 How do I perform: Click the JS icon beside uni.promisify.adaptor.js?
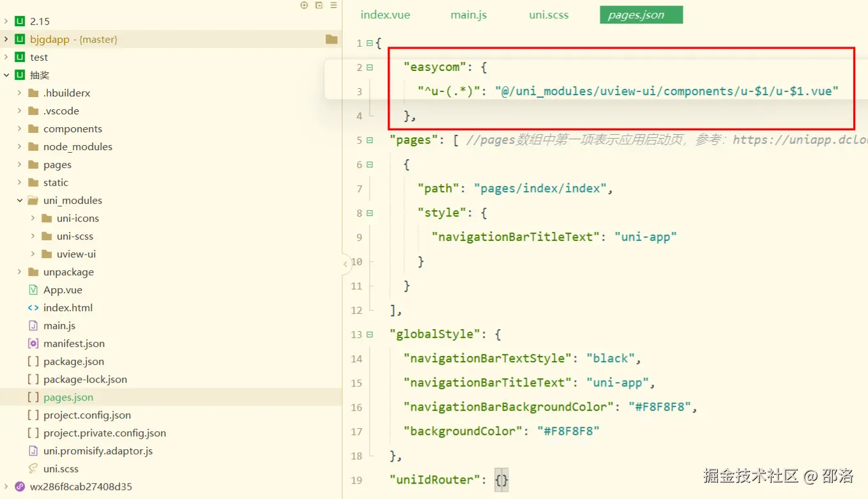click(33, 450)
